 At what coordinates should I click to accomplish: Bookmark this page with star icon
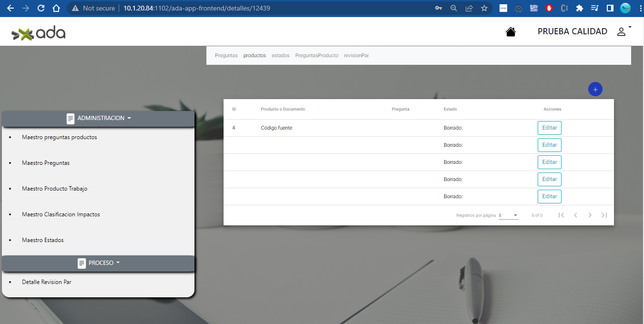pyautogui.click(x=484, y=8)
